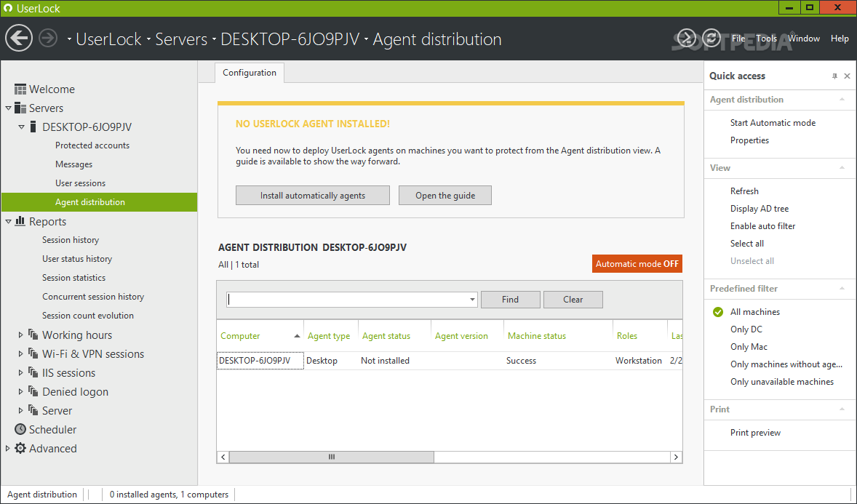Open Session history report
Image resolution: width=857 pixels, height=504 pixels.
point(71,240)
